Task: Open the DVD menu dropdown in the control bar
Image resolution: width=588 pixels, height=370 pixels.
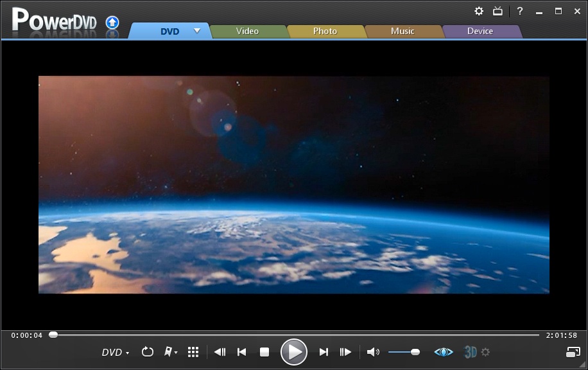Action: 116,352
